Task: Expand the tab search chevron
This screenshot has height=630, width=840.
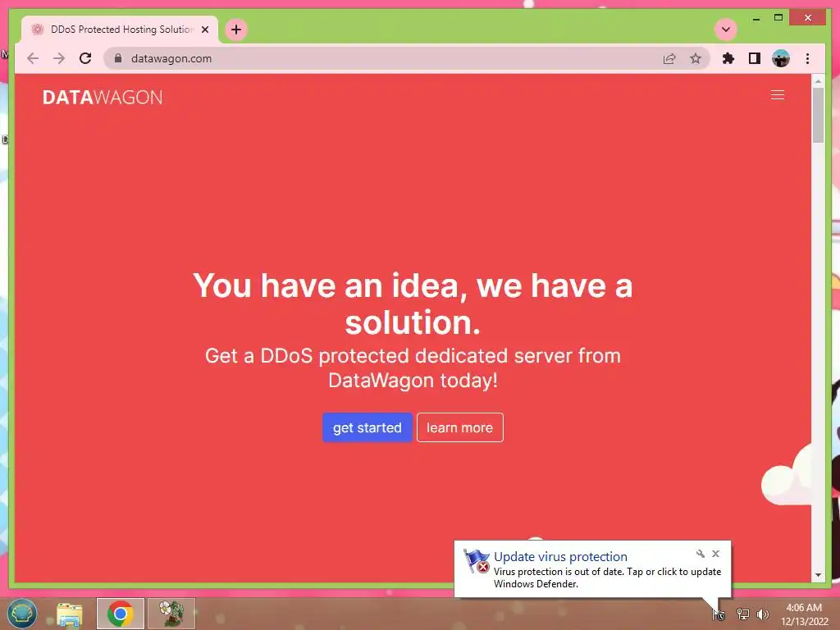Action: pyautogui.click(x=726, y=30)
